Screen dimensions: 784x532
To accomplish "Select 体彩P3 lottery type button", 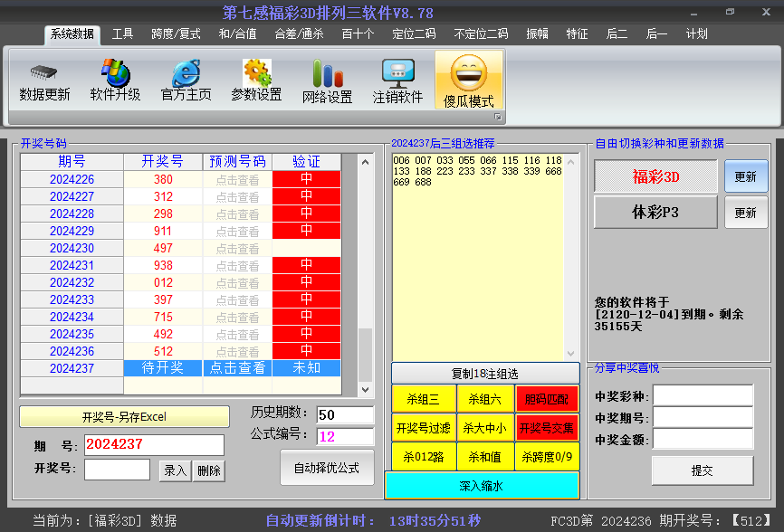I will 655,213.
